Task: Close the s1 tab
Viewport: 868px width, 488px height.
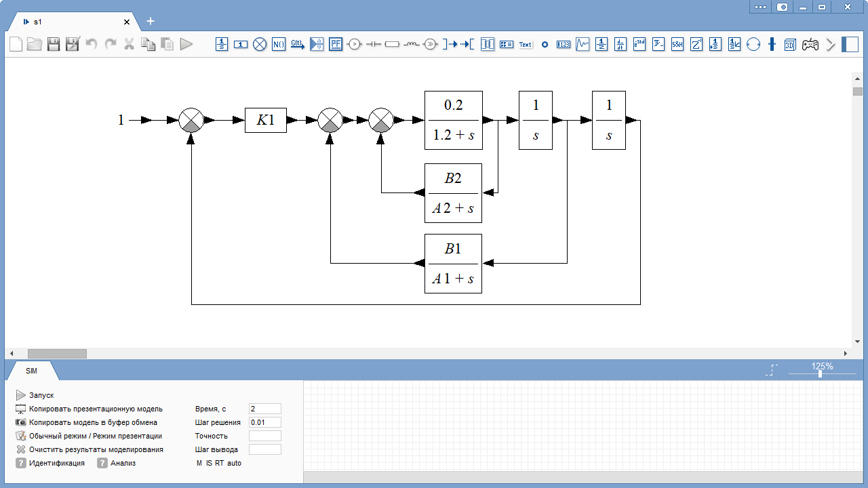Action: [x=127, y=22]
